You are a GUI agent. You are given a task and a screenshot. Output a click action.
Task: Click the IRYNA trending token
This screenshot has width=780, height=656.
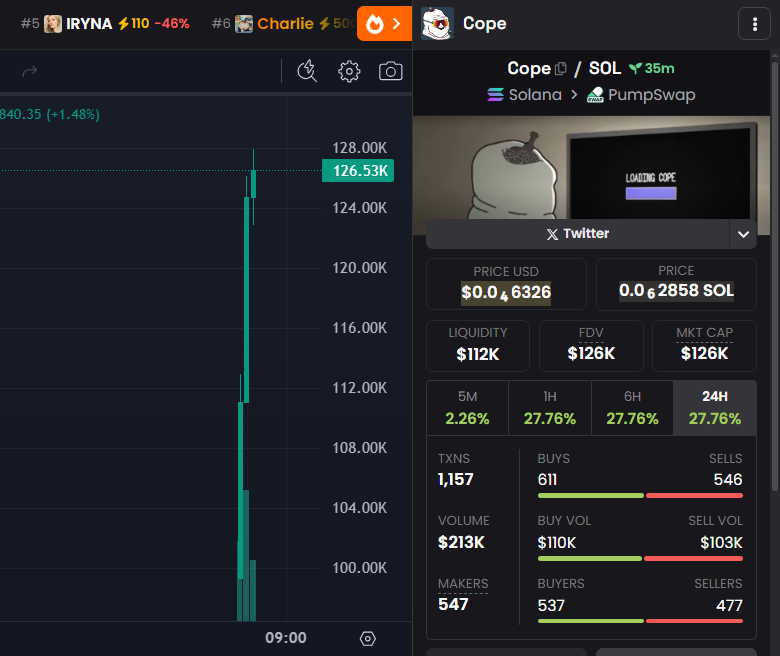point(105,23)
